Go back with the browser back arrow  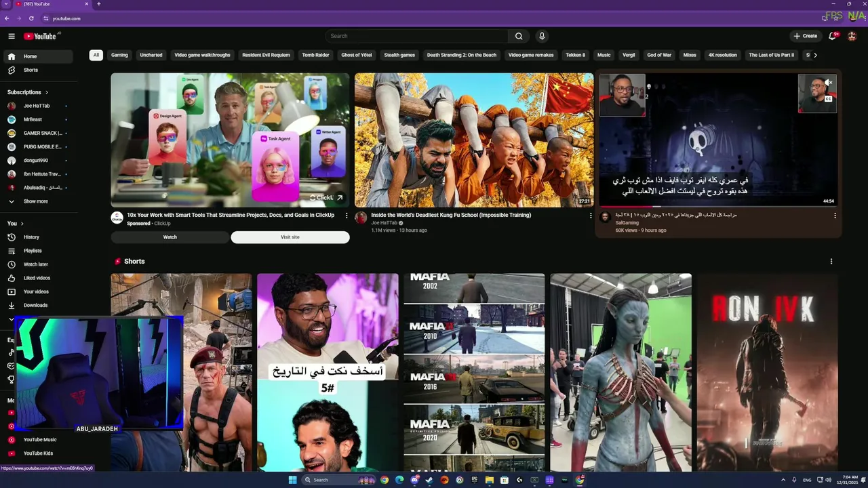7,18
